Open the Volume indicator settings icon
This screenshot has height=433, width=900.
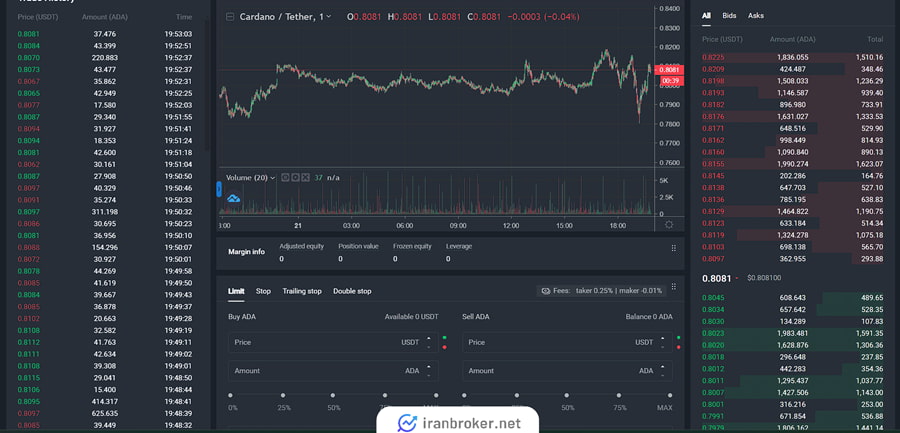[295, 177]
